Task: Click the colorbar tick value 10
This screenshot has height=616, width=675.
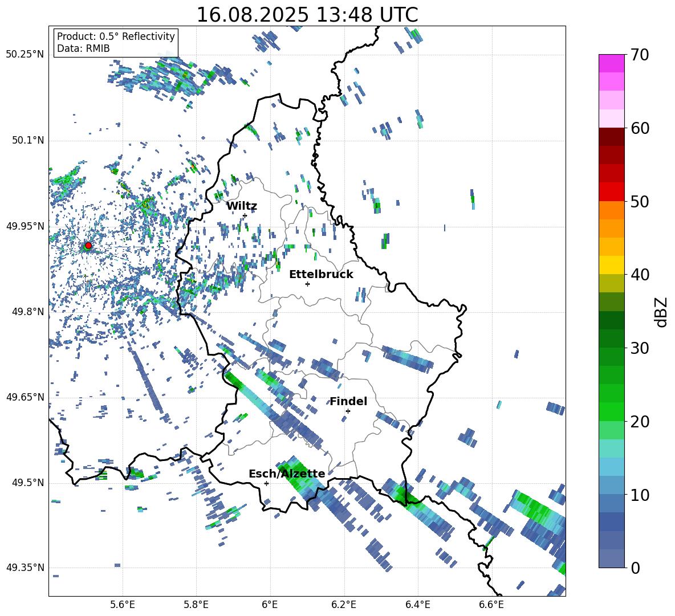Action: coord(639,495)
